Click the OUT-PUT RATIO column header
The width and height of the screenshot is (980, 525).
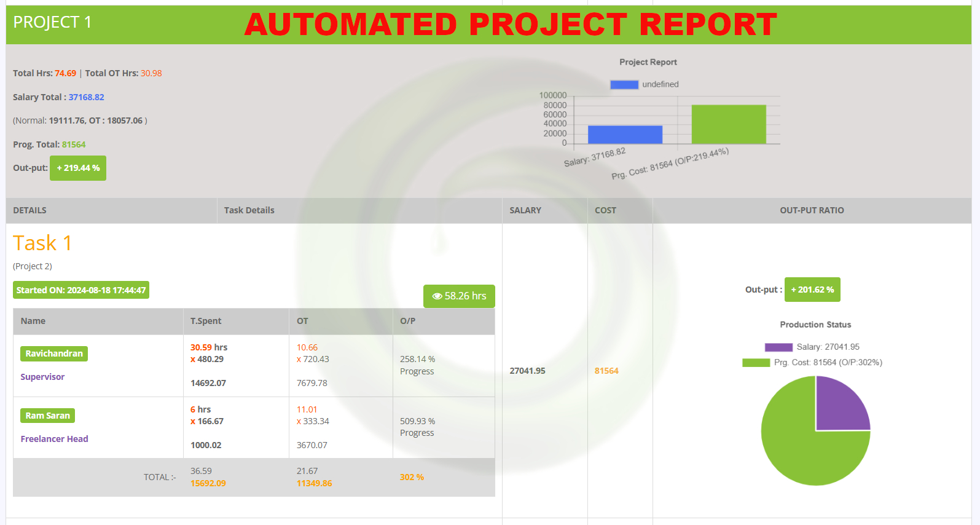point(812,210)
